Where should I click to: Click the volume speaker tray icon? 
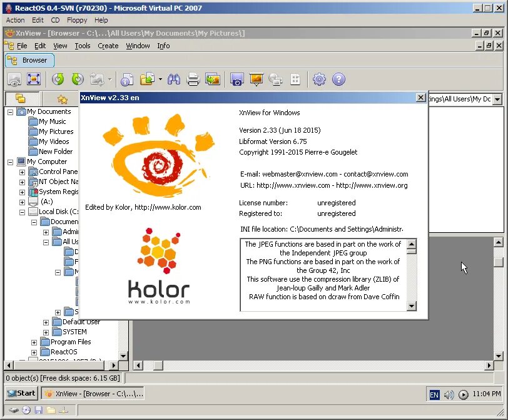[449, 395]
